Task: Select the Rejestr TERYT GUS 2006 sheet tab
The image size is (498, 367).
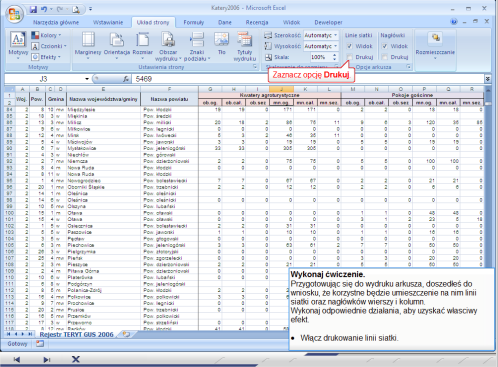Action: tap(76, 334)
